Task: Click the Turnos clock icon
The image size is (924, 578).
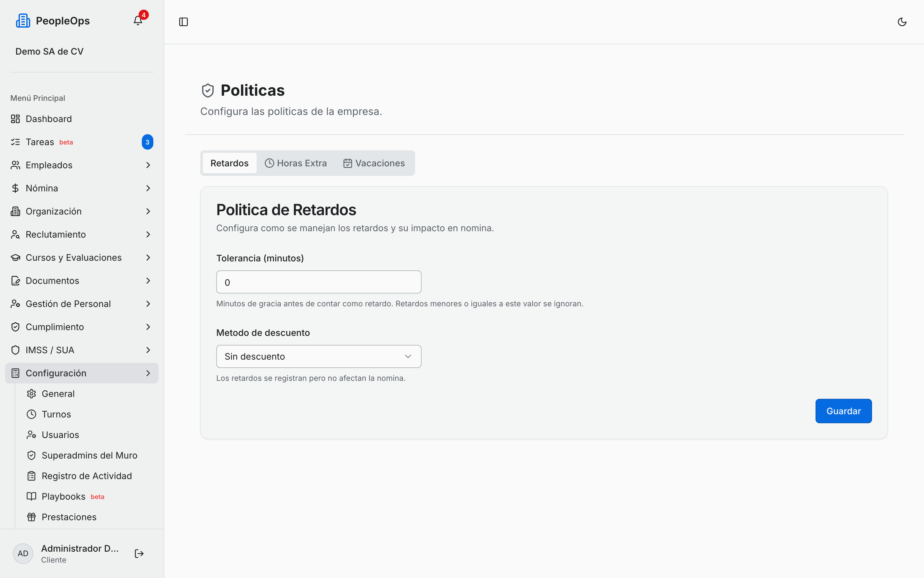Action: (x=31, y=414)
